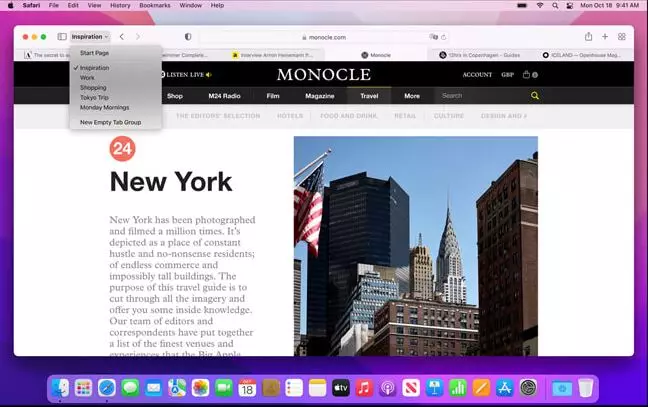Show tab overview grid icon
Viewport: 648px width, 407px height.
[622, 37]
